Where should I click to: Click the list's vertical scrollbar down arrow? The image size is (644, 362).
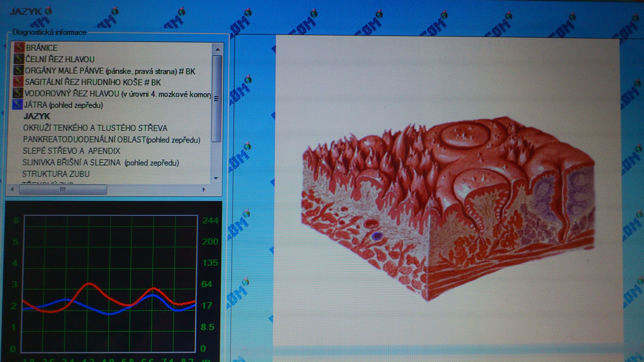pyautogui.click(x=216, y=178)
